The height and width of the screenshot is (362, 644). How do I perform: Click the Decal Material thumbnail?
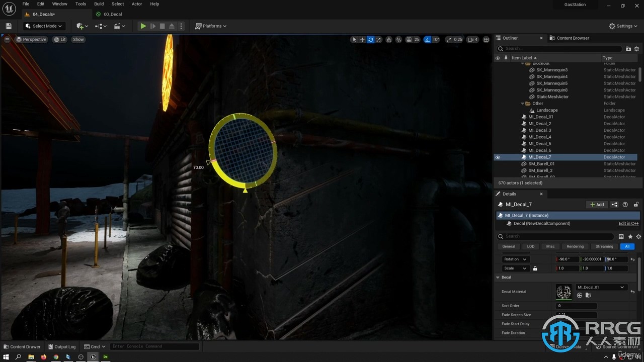(x=563, y=292)
